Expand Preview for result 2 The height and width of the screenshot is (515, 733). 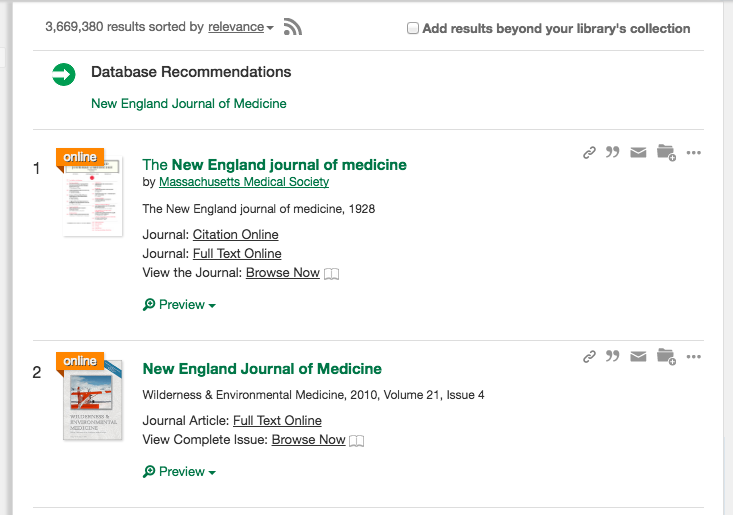(x=180, y=472)
